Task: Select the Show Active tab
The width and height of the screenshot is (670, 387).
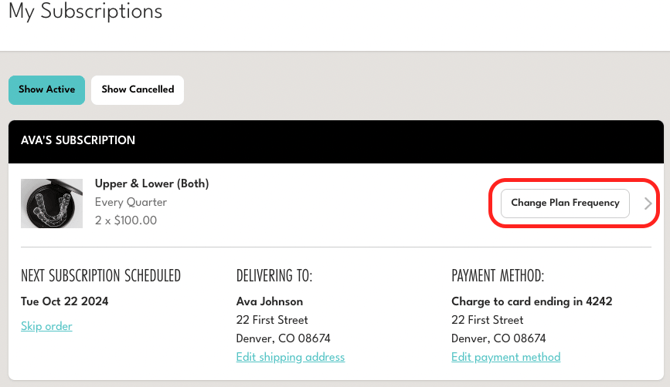Action: click(x=47, y=90)
